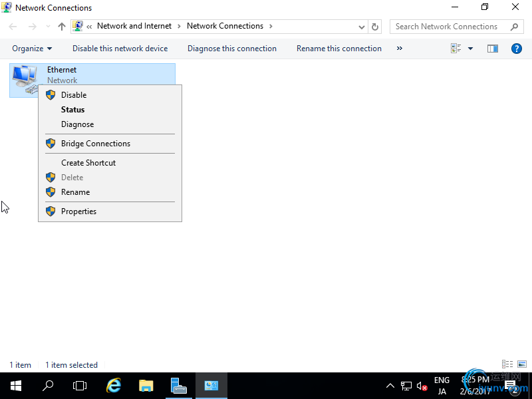Open the Organize dropdown menu
Viewport: 532px width, 399px height.
tap(32, 49)
